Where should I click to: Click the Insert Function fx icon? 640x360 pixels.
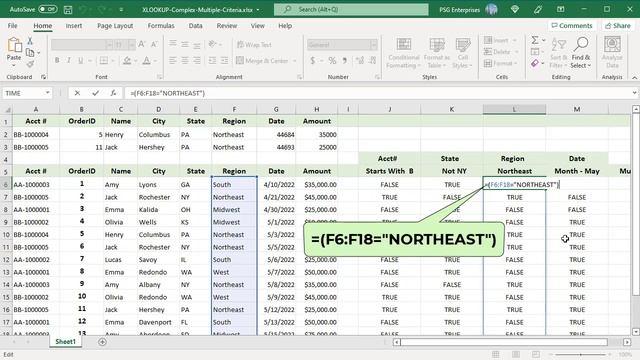click(113, 93)
